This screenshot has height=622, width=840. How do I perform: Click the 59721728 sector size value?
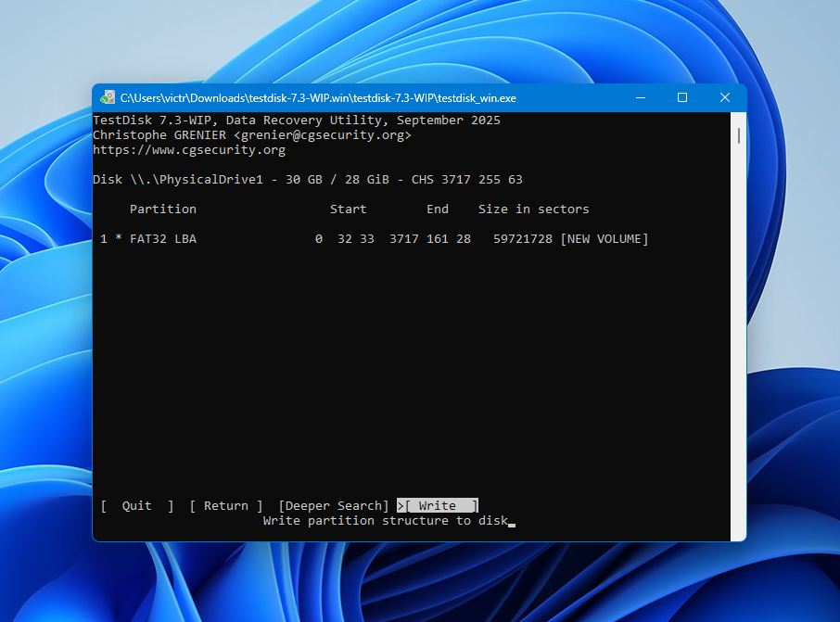click(522, 239)
